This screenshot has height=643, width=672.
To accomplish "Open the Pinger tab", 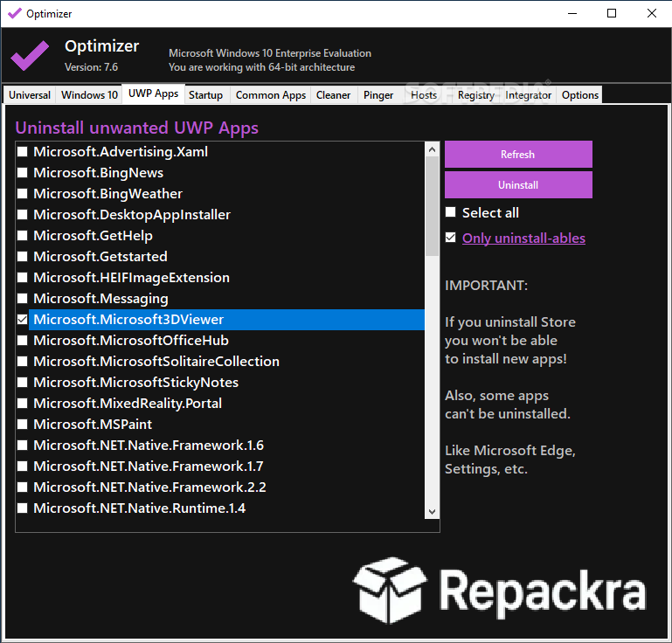I will click(378, 94).
